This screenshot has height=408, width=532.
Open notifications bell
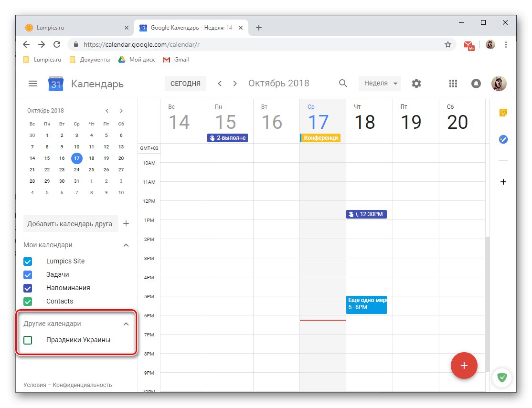click(x=476, y=83)
